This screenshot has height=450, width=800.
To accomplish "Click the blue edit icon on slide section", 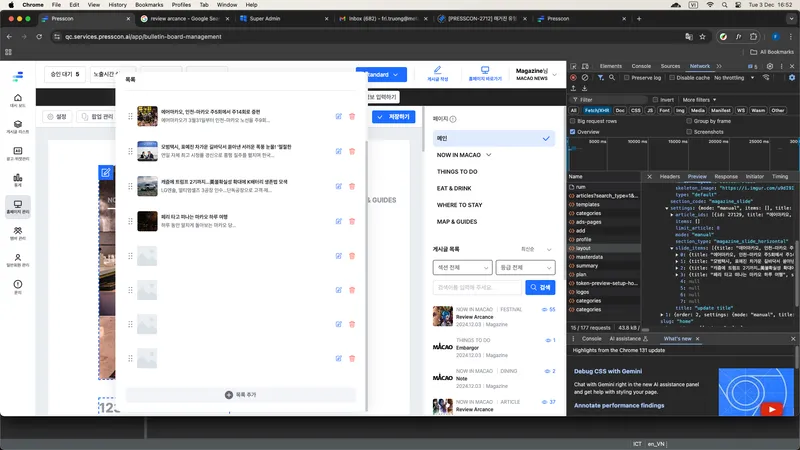I will pos(106,172).
